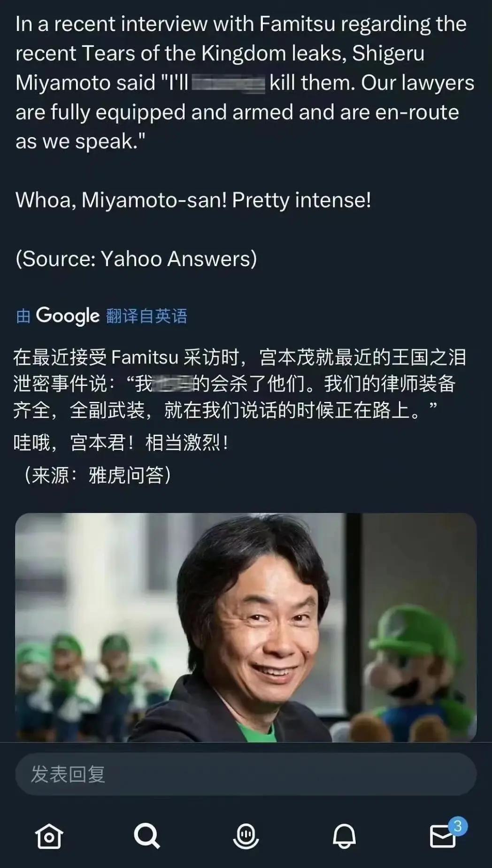Tap the '由' translation prefix label

(23, 316)
